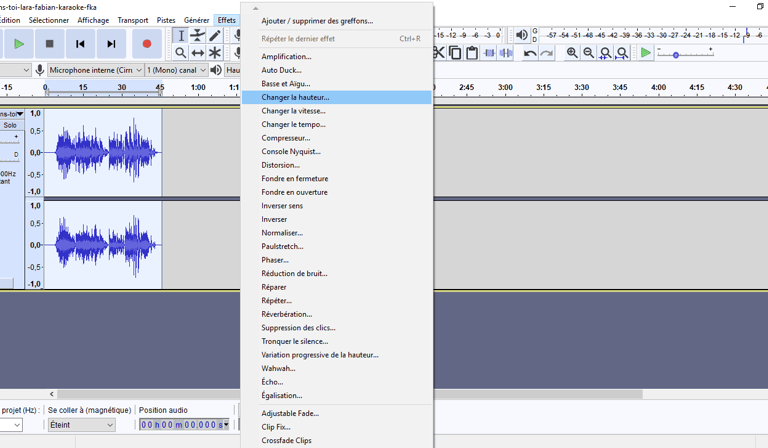This screenshot has height=448, width=768.
Task: Open the Microphone interne device dropdown
Action: (96, 70)
